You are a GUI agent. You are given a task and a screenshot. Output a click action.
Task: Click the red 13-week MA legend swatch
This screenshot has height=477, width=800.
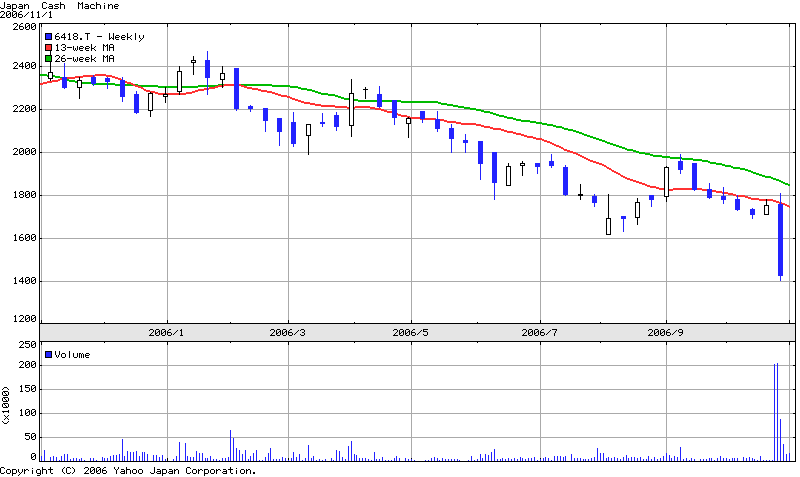coord(48,48)
